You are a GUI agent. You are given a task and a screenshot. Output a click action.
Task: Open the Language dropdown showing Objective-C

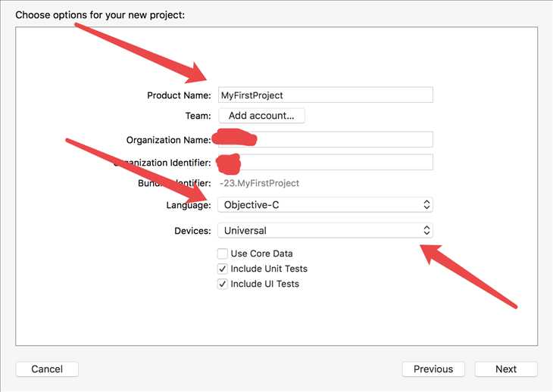[x=325, y=204]
